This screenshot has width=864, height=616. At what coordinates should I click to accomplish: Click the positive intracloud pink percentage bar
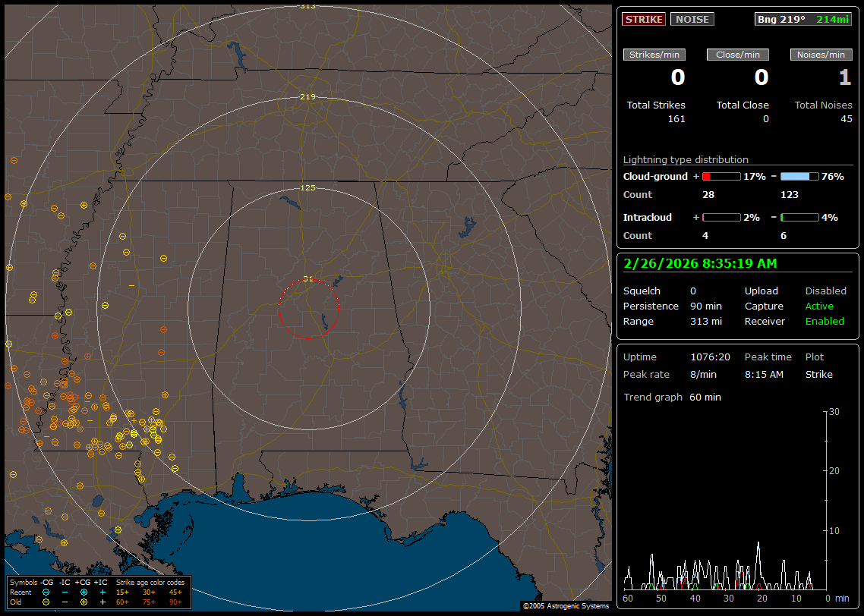pyautogui.click(x=721, y=218)
